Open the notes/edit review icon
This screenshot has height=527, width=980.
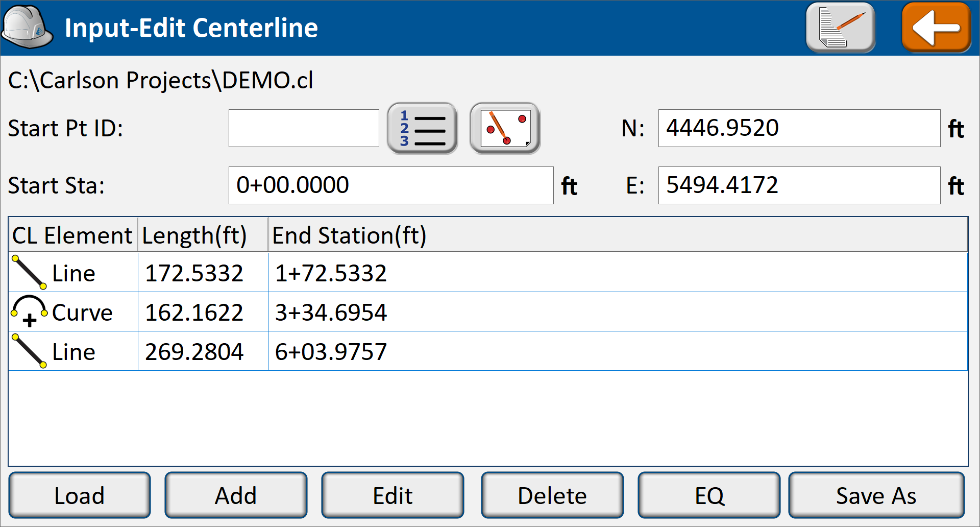(841, 28)
